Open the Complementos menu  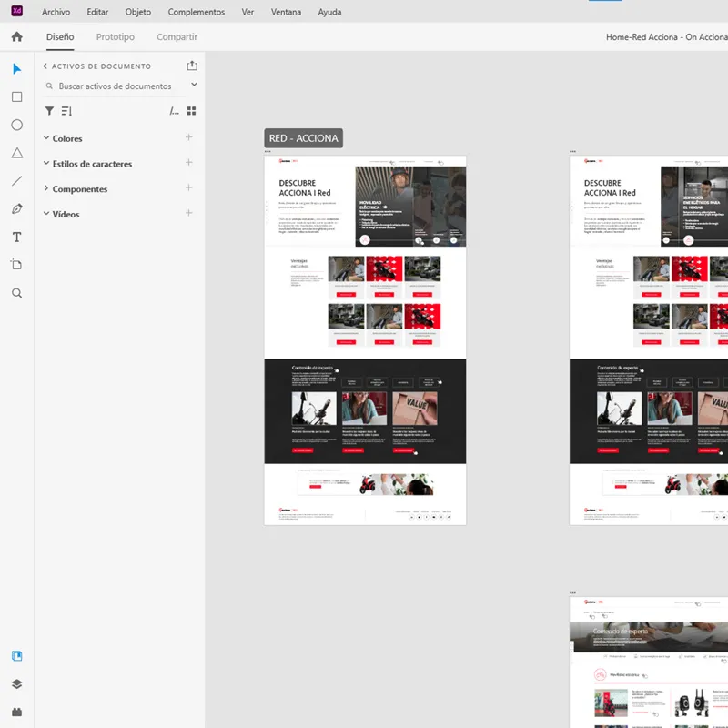197,12
